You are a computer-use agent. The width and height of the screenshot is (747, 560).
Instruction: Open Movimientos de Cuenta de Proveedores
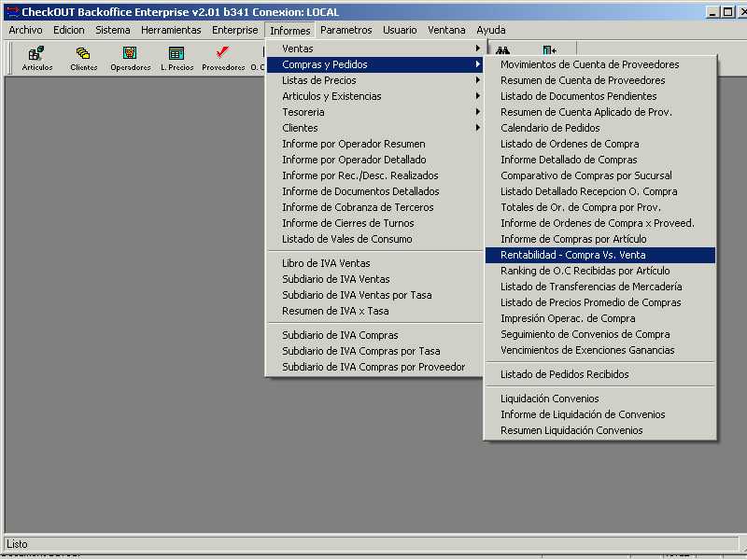click(599, 64)
